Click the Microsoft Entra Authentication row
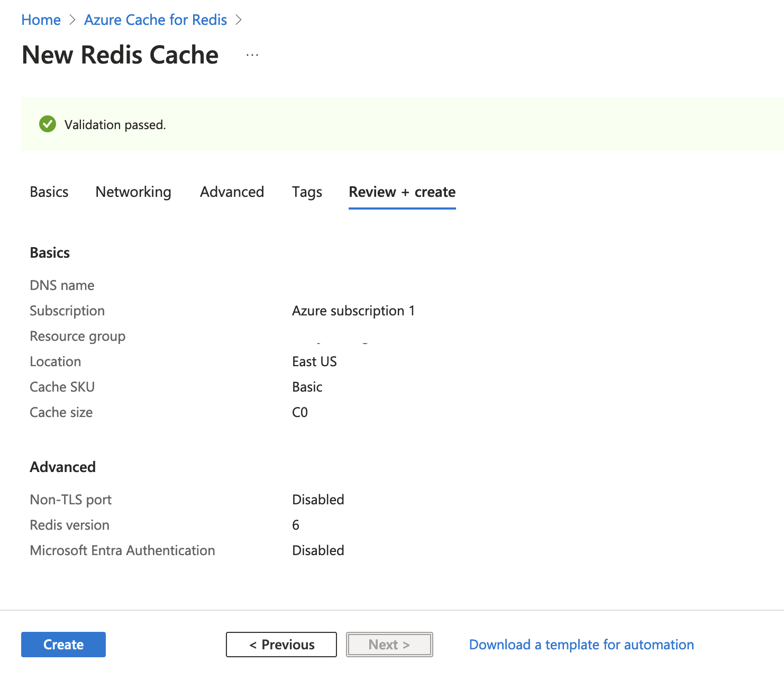Screen dimensions: 784x689 (x=122, y=550)
